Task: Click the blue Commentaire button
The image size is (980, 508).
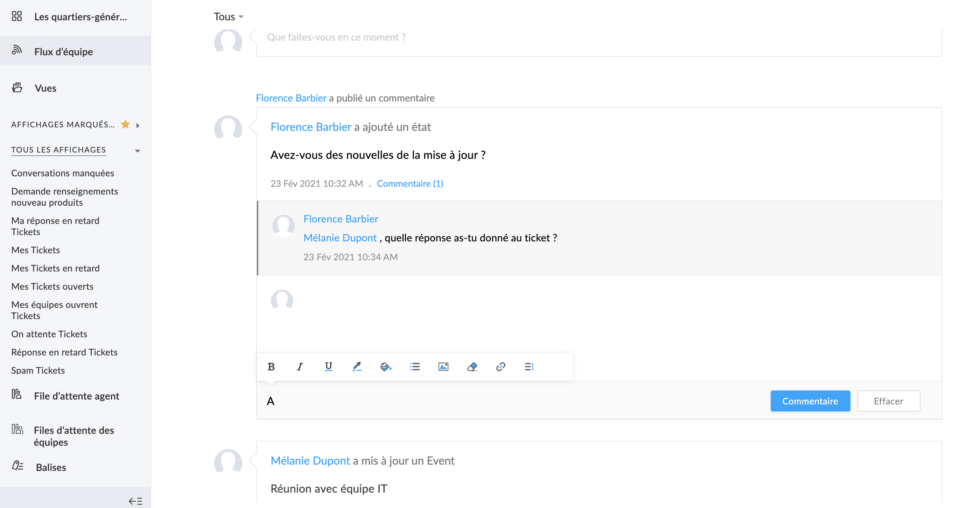Action: tap(810, 401)
